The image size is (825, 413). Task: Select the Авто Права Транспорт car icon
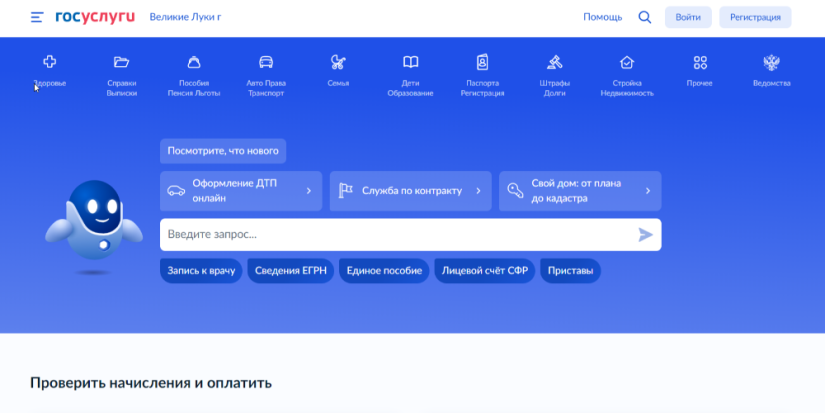click(266, 62)
